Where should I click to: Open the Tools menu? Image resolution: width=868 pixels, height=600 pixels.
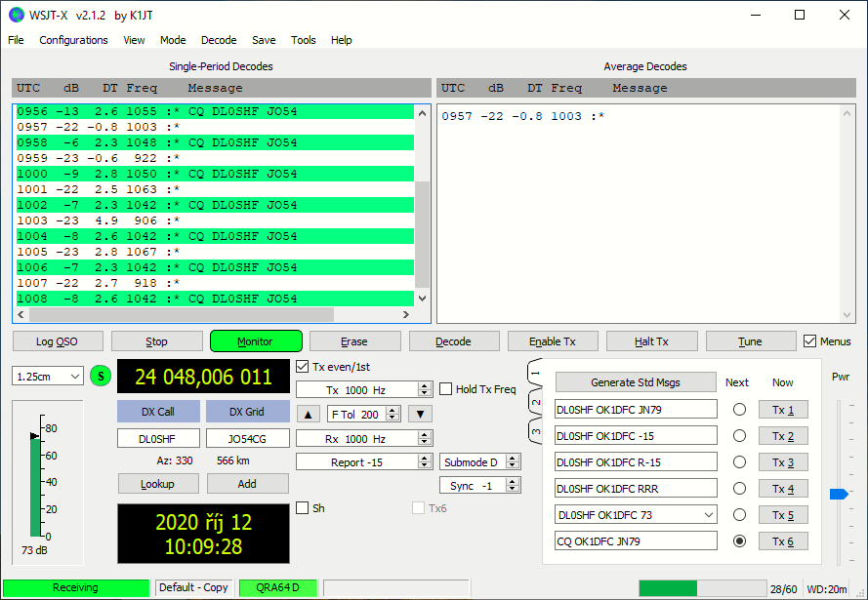point(304,40)
